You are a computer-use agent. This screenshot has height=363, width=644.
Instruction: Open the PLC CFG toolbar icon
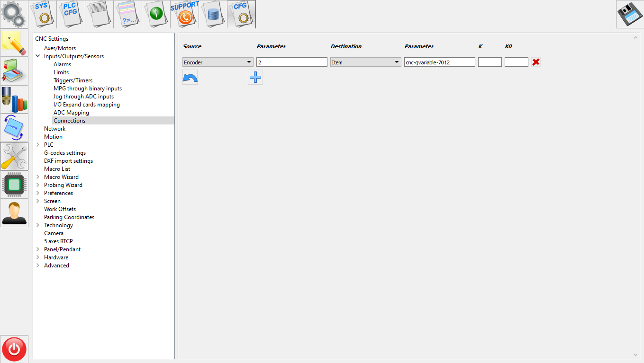71,14
